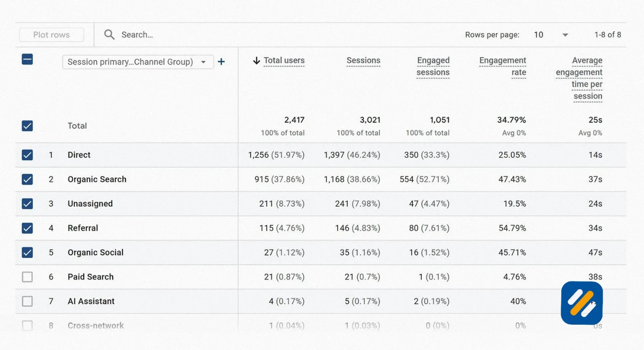Sort by the Sessions column header
The width and height of the screenshot is (644, 350).
(363, 60)
